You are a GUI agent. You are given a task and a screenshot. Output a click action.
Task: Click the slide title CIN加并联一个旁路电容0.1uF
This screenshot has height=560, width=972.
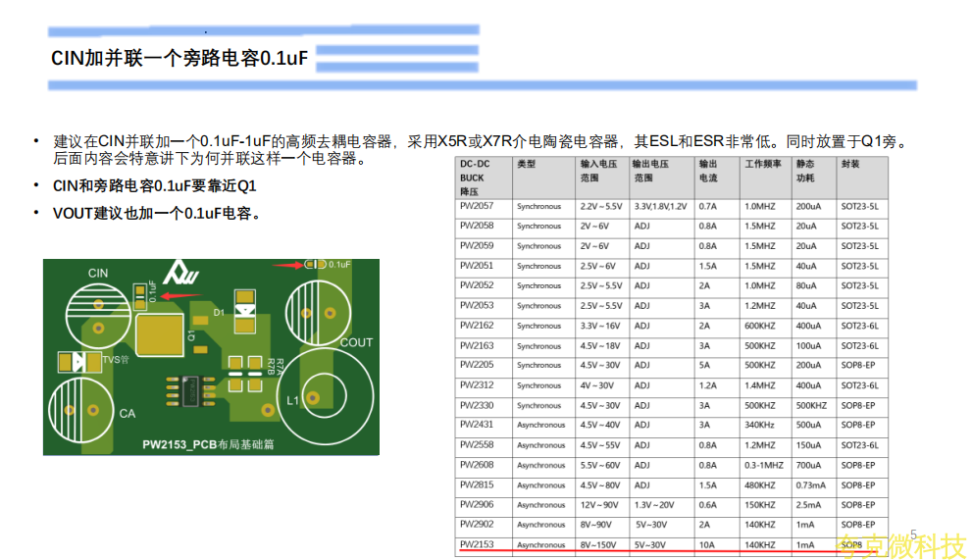[x=179, y=59]
